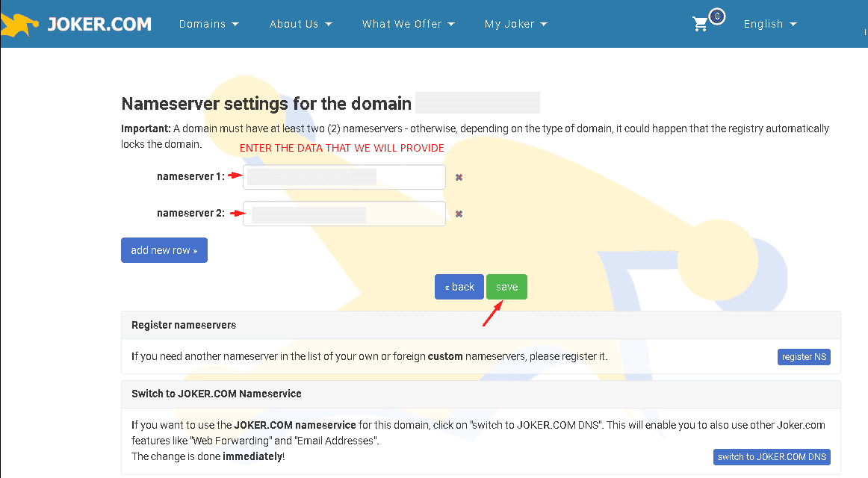
Task: Remove nameserver 1 with its X icon
Action: click(x=459, y=178)
